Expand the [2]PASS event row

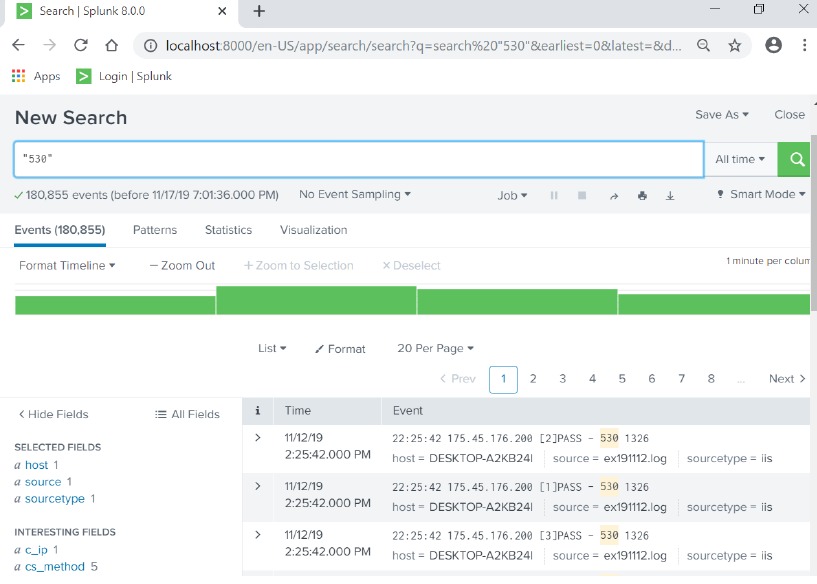[257, 438]
